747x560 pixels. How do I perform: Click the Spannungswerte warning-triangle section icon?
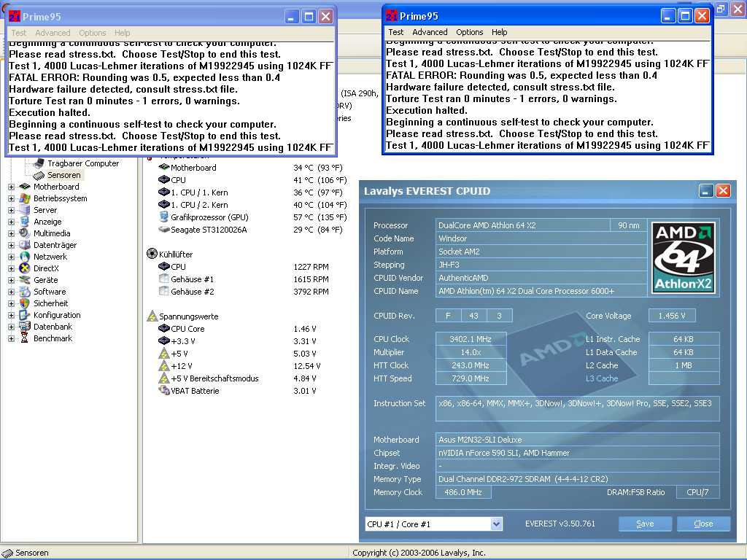point(152,316)
